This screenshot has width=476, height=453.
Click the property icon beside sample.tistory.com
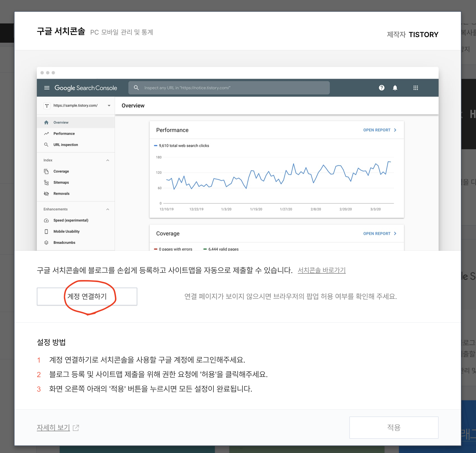[x=47, y=105]
